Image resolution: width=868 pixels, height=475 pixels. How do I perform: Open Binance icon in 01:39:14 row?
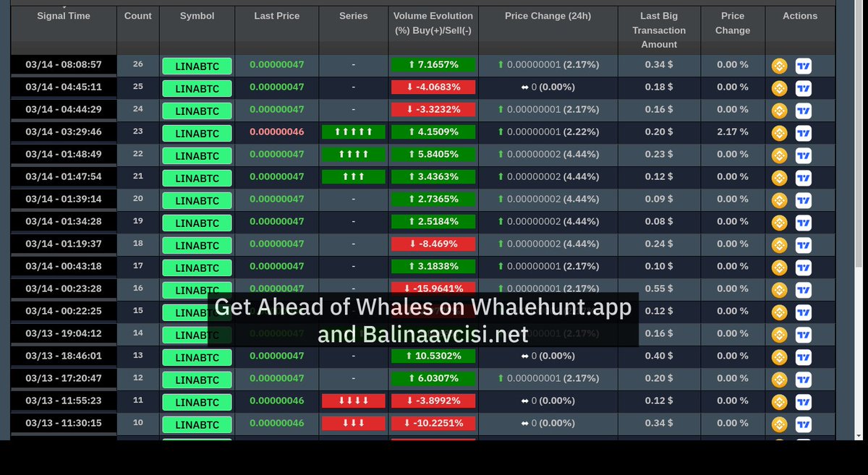coord(779,200)
